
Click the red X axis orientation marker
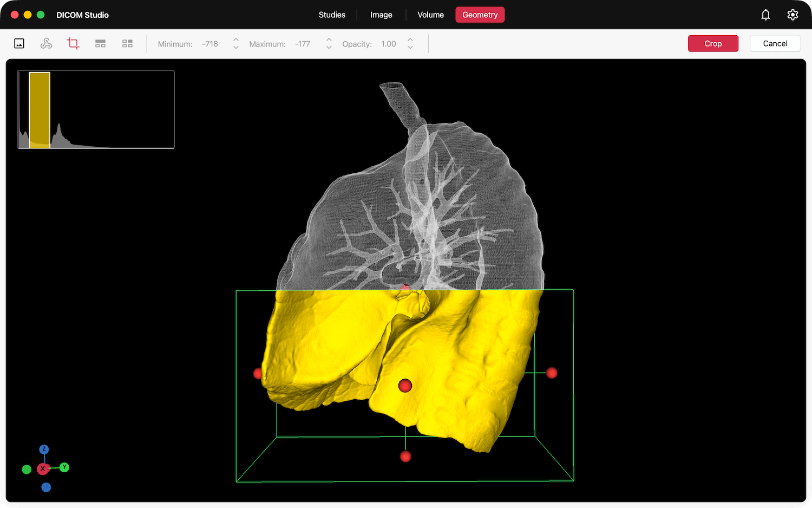tap(43, 468)
